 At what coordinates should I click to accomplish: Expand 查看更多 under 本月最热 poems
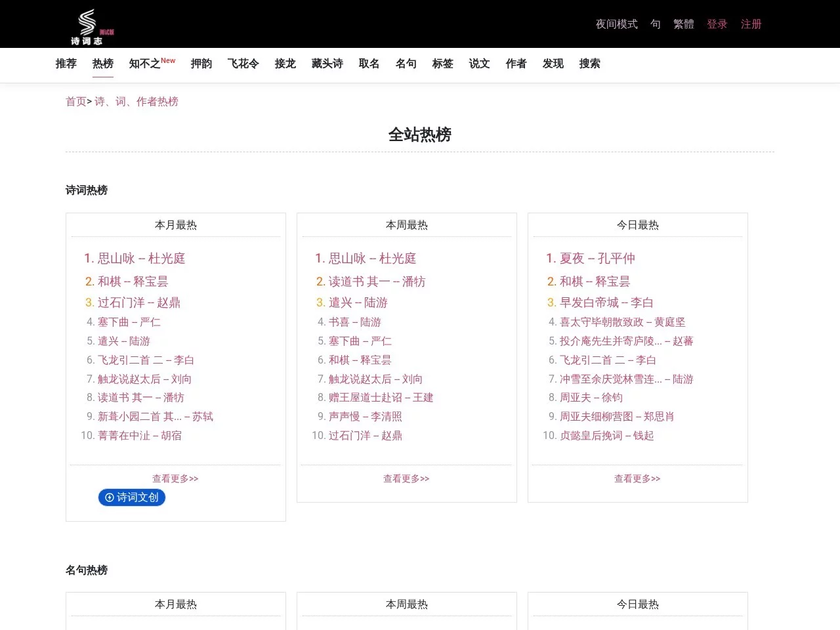tap(175, 479)
